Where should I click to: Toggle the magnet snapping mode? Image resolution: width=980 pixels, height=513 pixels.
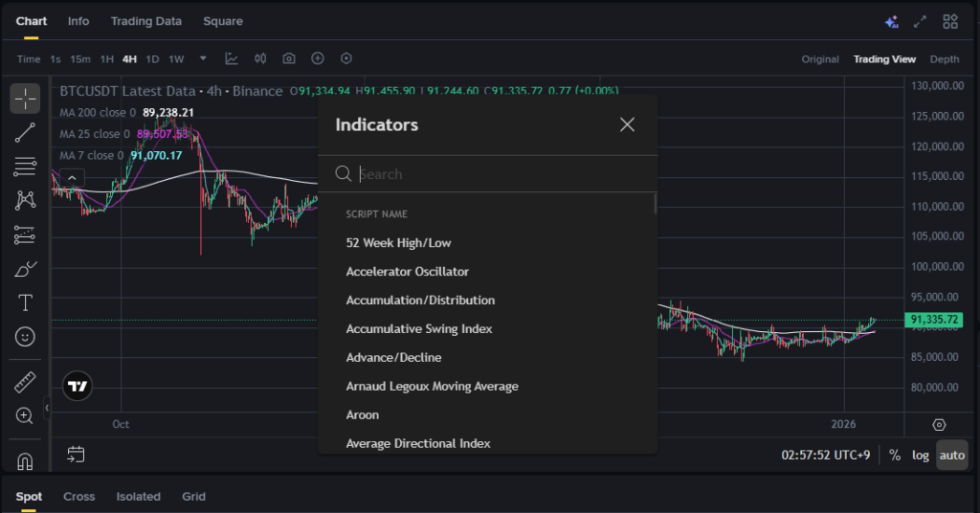[26, 460]
